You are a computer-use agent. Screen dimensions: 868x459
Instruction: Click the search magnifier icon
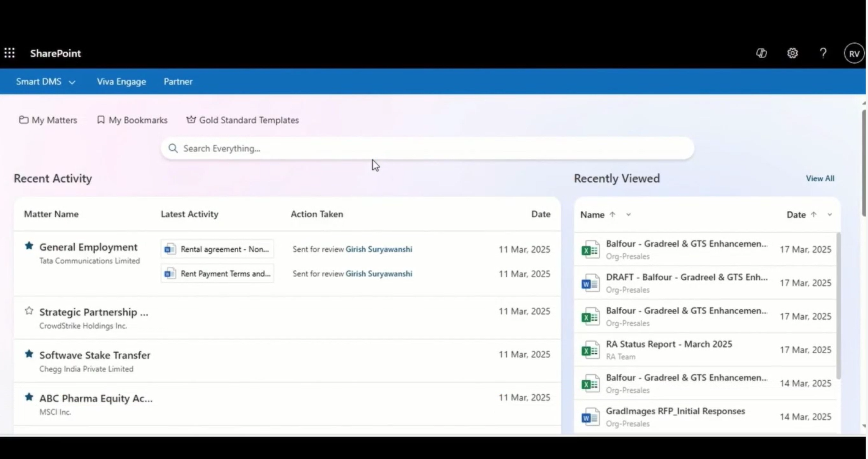(173, 148)
